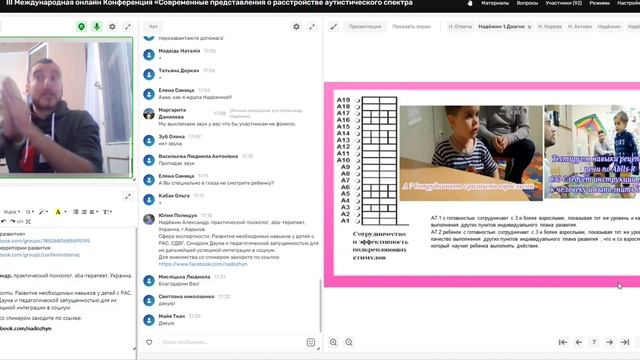Insert an ordered numbered list
640x360 pixels.
(x=84, y=212)
